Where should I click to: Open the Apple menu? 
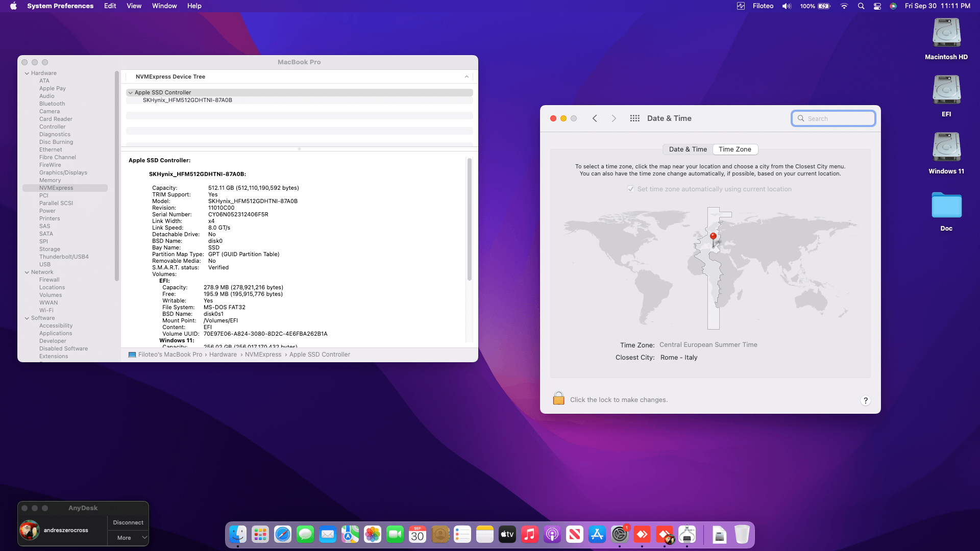coord(13,6)
